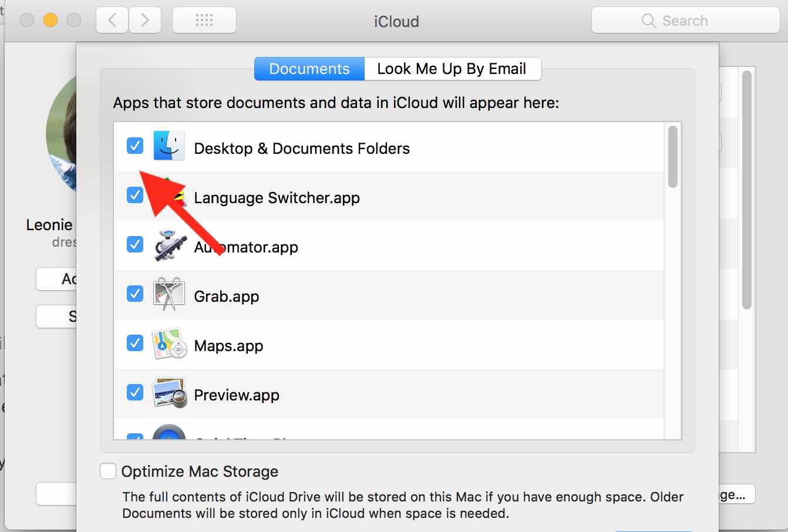Image resolution: width=788 pixels, height=532 pixels.
Task: Click the Preview app icon
Action: (x=169, y=393)
